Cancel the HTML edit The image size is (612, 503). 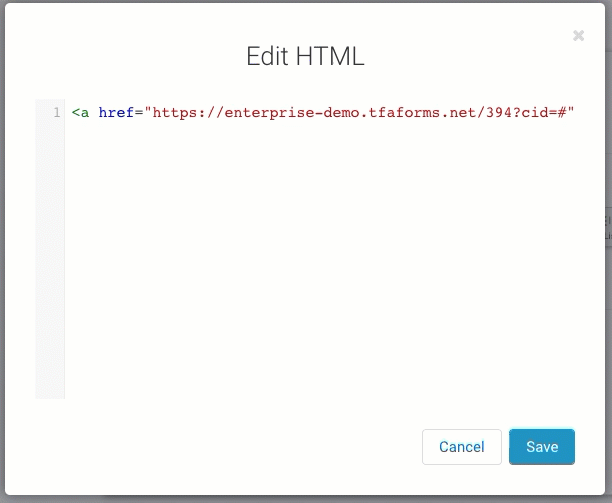click(x=462, y=447)
